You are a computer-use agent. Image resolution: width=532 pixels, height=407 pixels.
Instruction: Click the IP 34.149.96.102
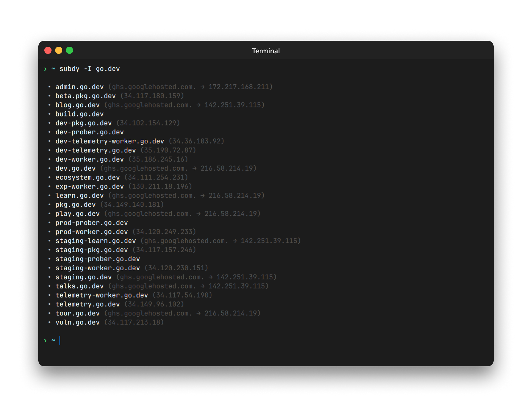pyautogui.click(x=154, y=304)
